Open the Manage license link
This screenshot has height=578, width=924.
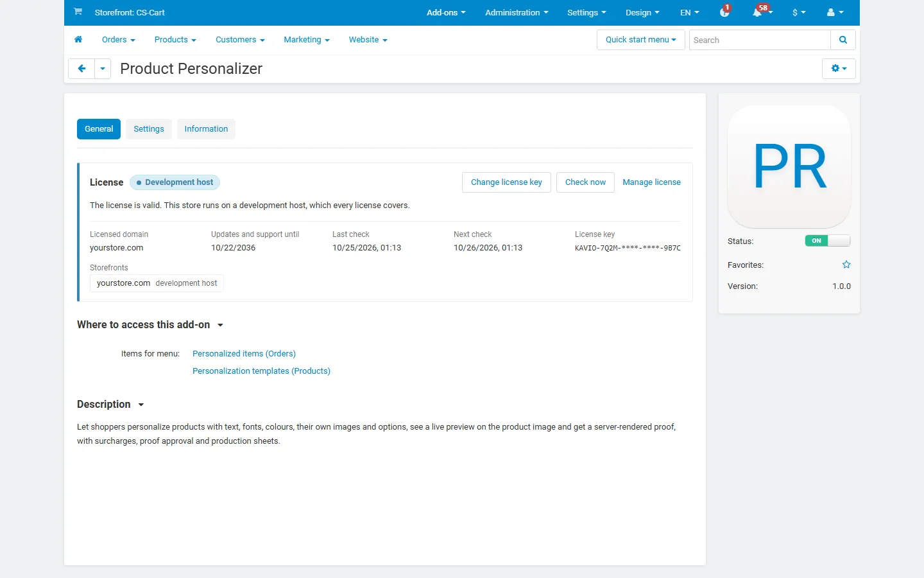coord(651,182)
